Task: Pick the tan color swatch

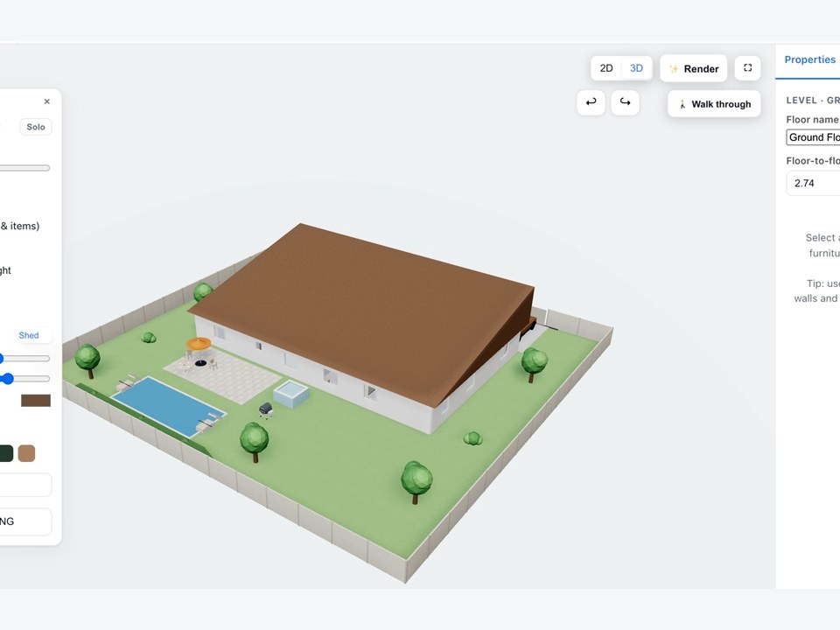Action: pos(27,453)
